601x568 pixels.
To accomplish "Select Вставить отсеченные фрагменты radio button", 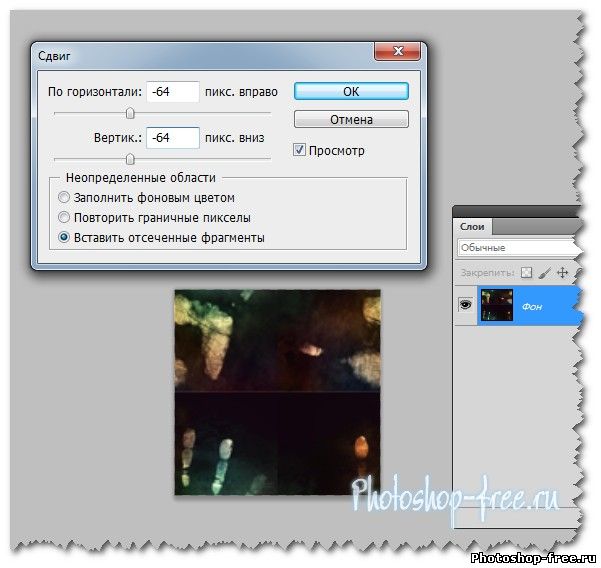I will tap(65, 238).
